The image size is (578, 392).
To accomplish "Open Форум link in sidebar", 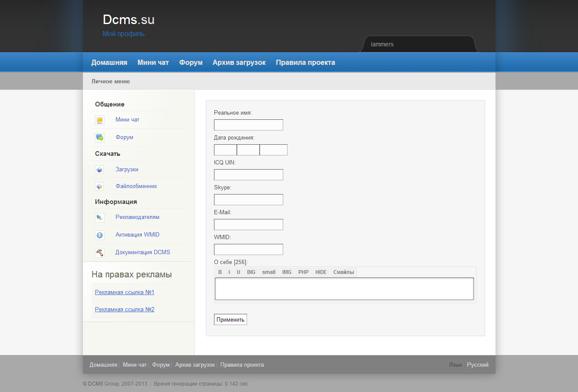I will click(x=124, y=137).
